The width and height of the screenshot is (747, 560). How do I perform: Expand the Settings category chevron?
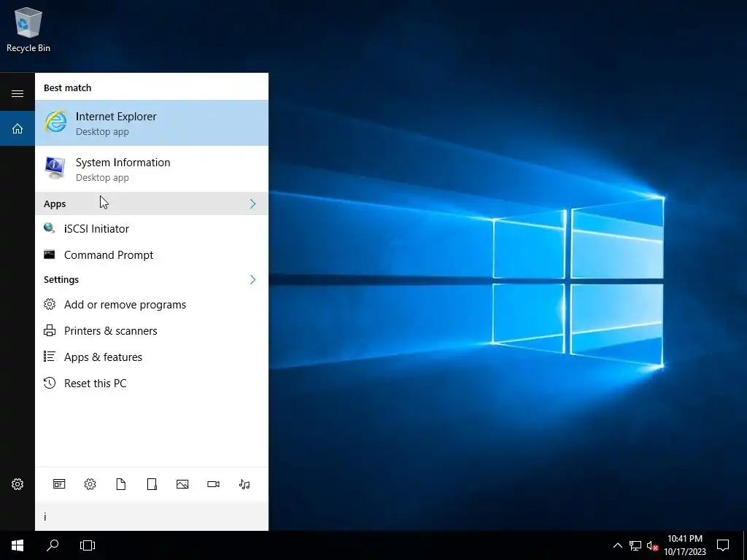point(252,279)
